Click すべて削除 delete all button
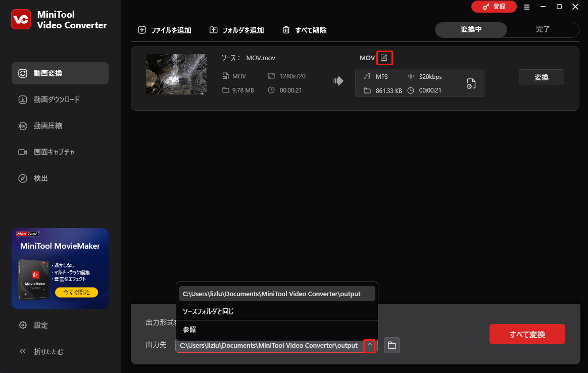588x373 pixels. pos(305,30)
